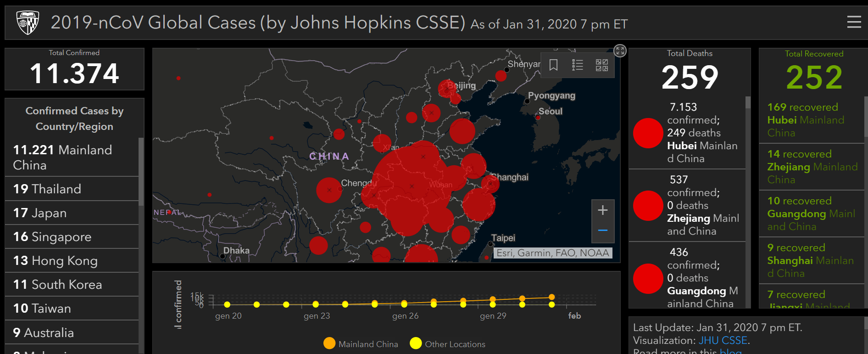Image resolution: width=868 pixels, height=354 pixels.
Task: Zoom out on the map
Action: (x=603, y=230)
